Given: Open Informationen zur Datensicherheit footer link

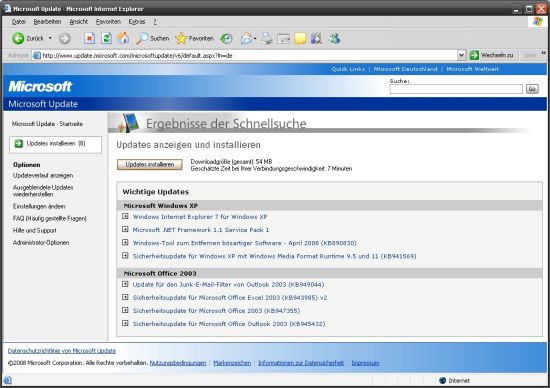Looking at the screenshot, I should pos(301,363).
